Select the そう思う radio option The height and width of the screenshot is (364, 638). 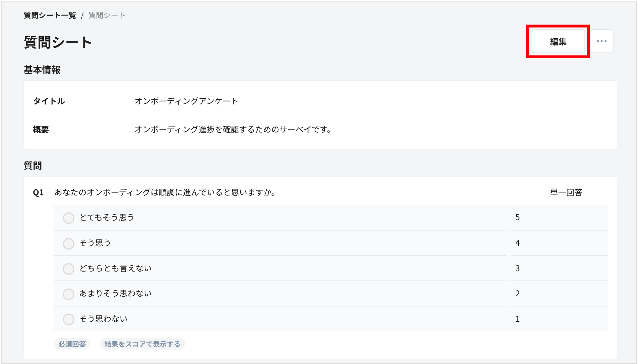[68, 243]
